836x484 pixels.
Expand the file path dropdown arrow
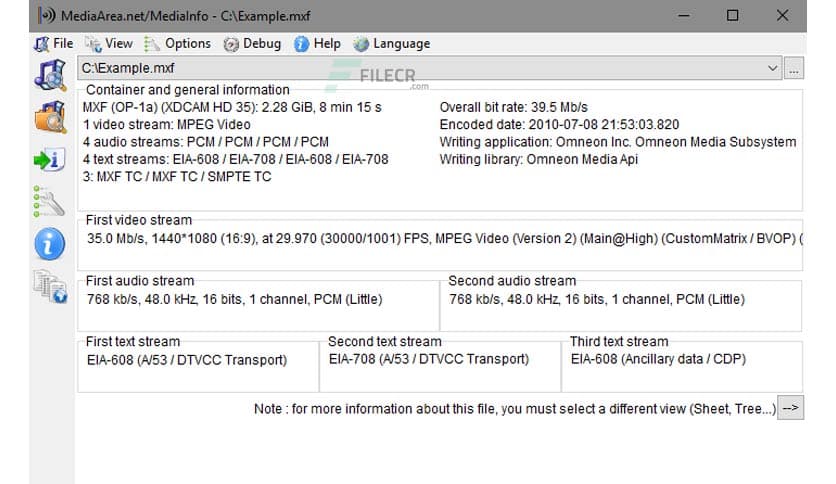(772, 69)
